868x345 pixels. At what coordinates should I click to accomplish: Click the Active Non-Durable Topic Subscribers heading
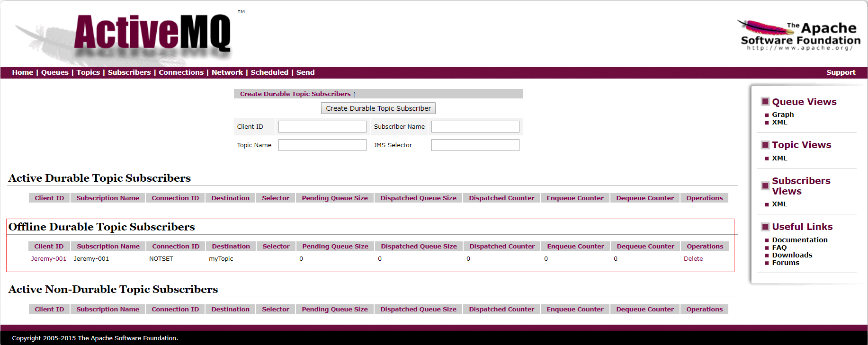(x=113, y=290)
